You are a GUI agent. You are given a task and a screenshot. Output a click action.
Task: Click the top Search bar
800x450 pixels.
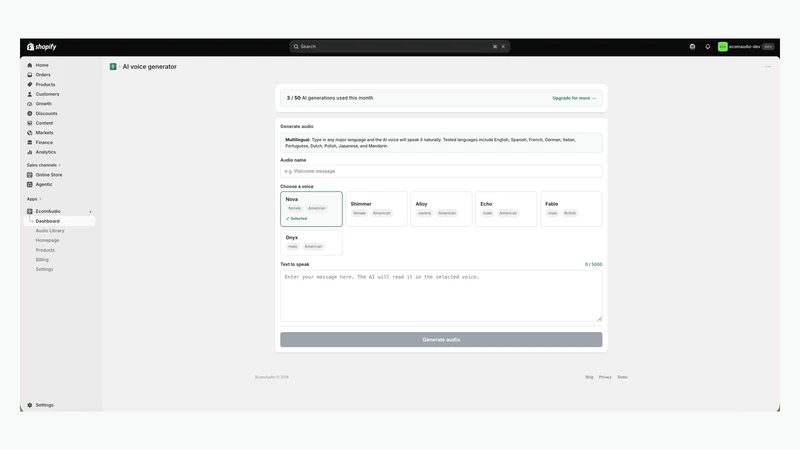click(x=399, y=46)
